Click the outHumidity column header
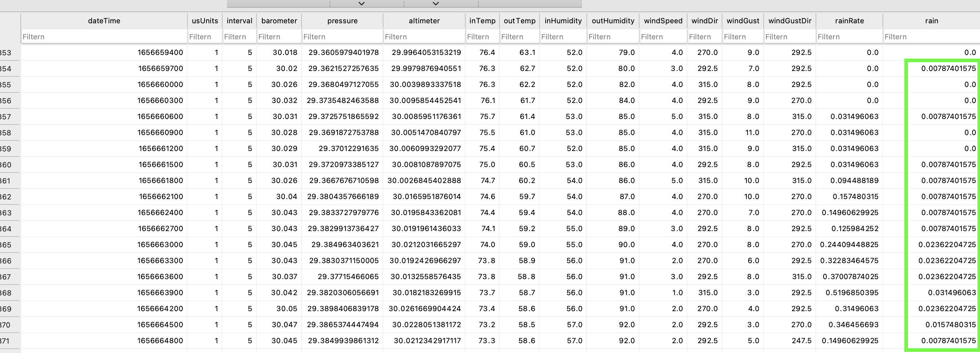Image resolution: width=980 pixels, height=353 pixels. [613, 20]
